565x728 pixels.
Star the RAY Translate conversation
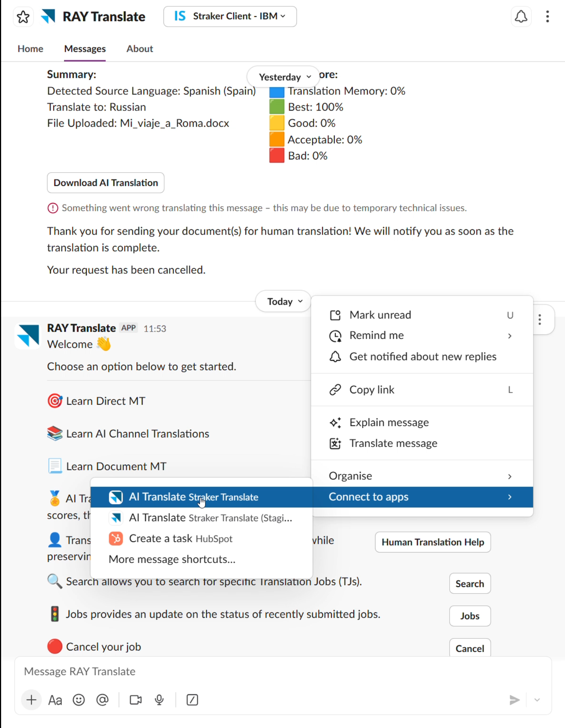(x=23, y=17)
